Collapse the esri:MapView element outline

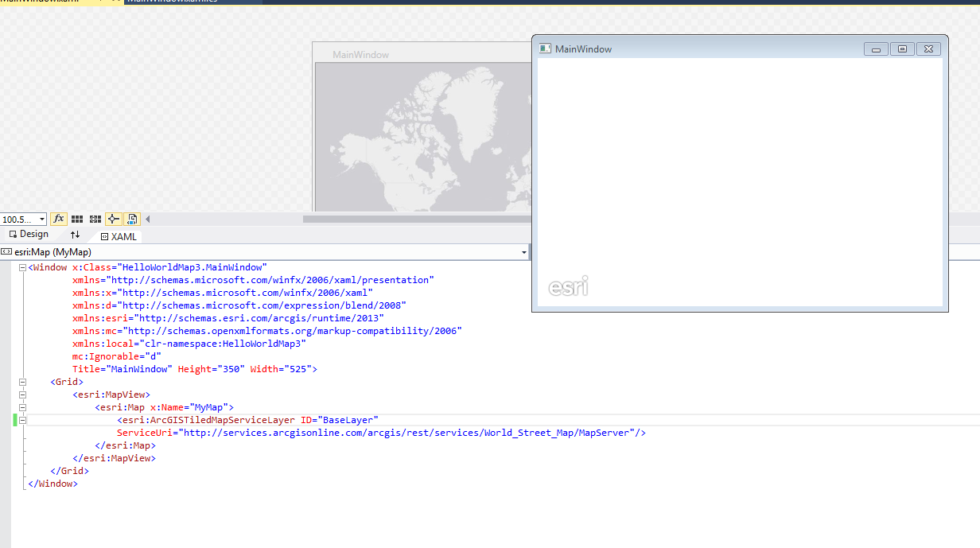[22, 395]
